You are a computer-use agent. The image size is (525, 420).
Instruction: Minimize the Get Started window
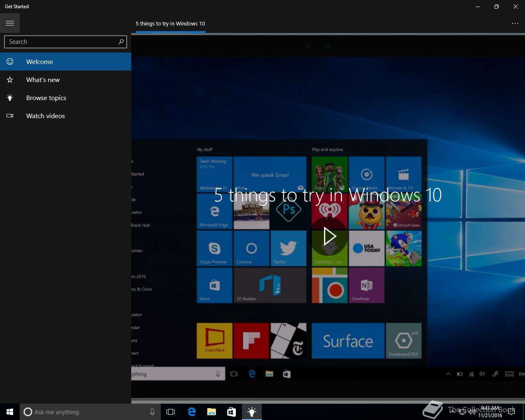coord(478,7)
